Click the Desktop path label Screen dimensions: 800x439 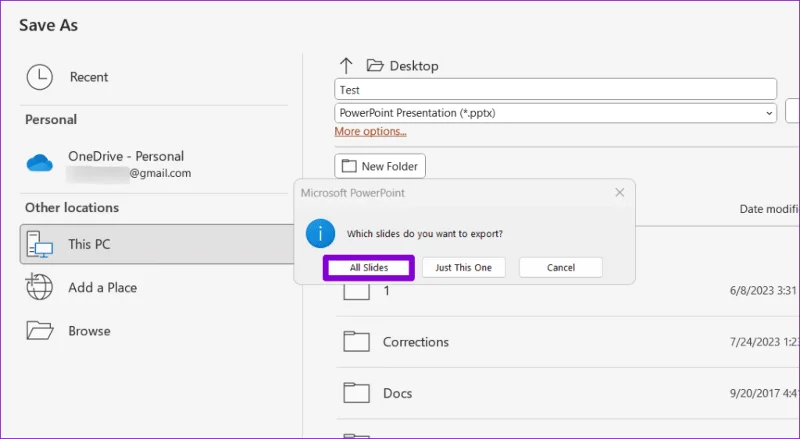click(414, 66)
